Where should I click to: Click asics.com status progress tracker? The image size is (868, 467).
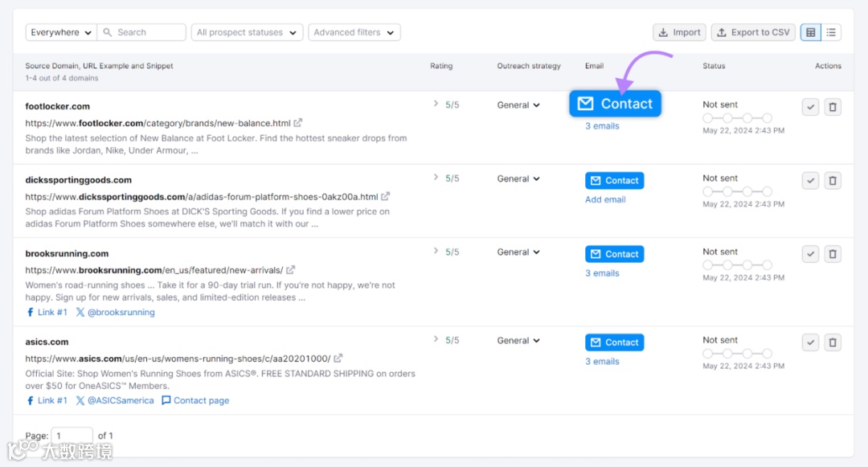(x=737, y=354)
